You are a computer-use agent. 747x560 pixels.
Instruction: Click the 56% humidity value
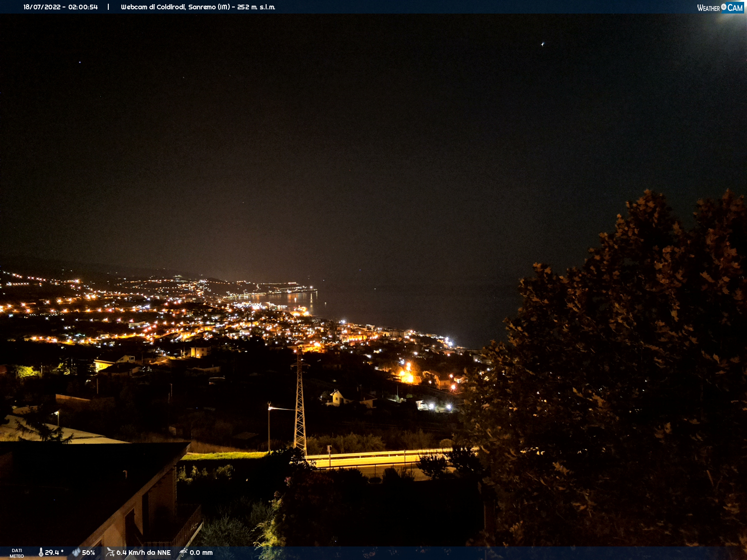88,553
